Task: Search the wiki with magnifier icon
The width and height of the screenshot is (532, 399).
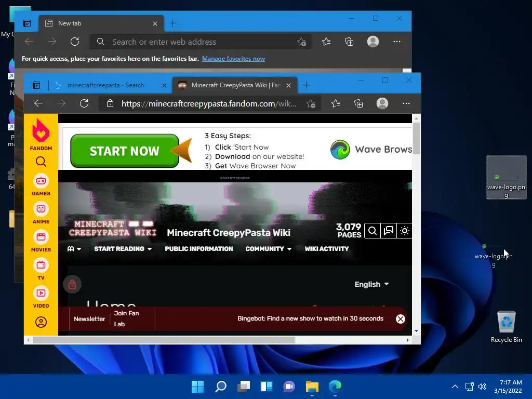Action: click(372, 231)
